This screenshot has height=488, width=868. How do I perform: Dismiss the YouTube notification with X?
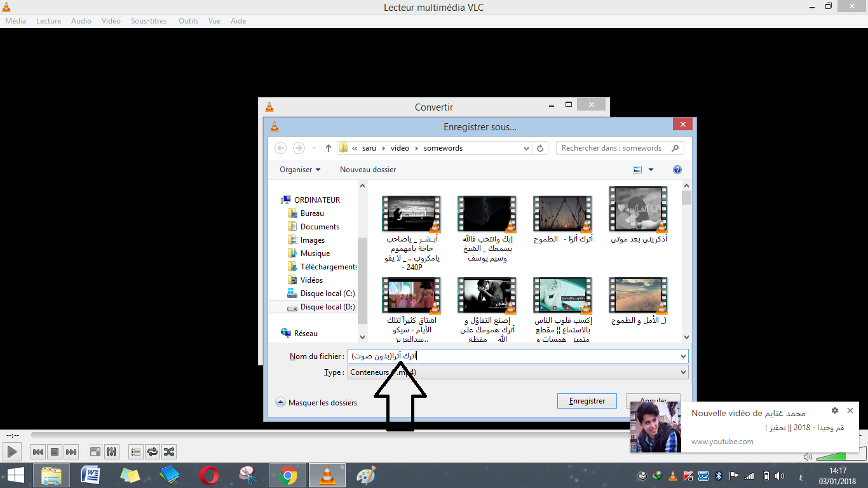[x=850, y=410]
